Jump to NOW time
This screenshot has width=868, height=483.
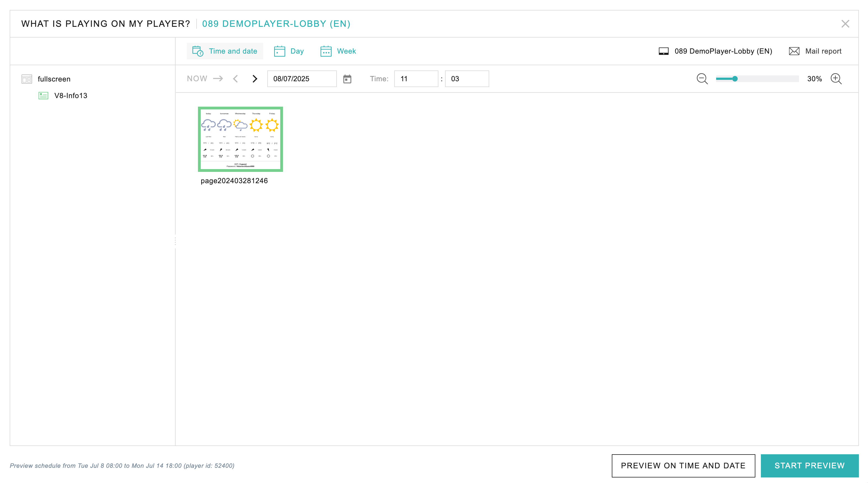197,78
